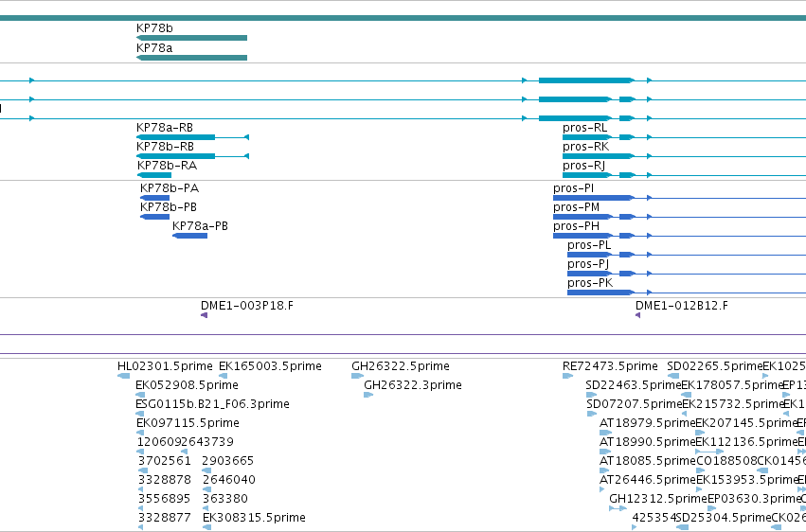The image size is (806, 532).
Task: Select the teal KP78a gene bar
Action: click(191, 58)
